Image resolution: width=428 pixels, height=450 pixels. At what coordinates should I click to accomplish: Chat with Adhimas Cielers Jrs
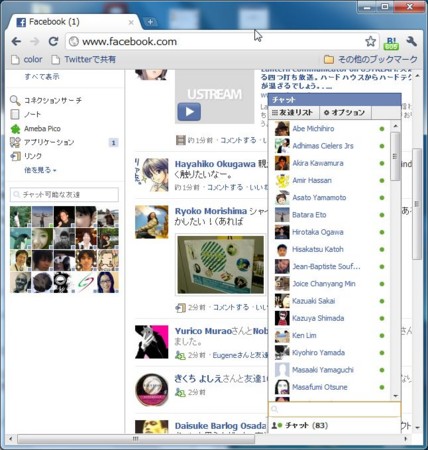click(x=330, y=146)
